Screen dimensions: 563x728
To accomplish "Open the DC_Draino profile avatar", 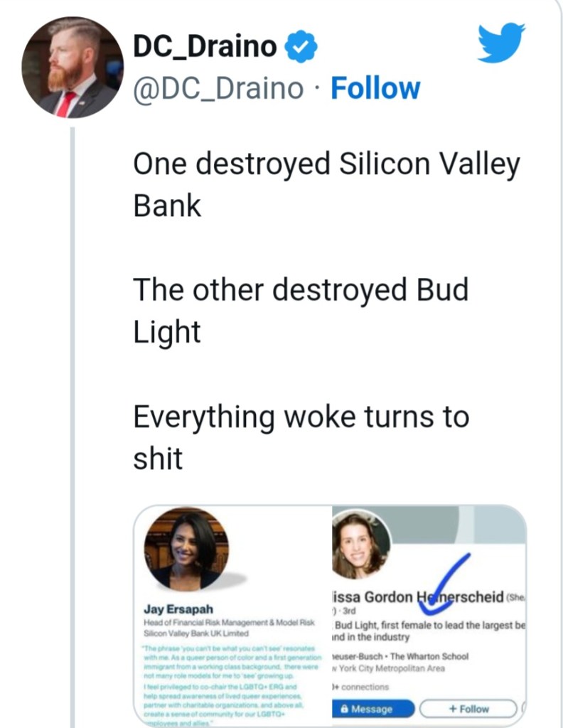I will [72, 67].
